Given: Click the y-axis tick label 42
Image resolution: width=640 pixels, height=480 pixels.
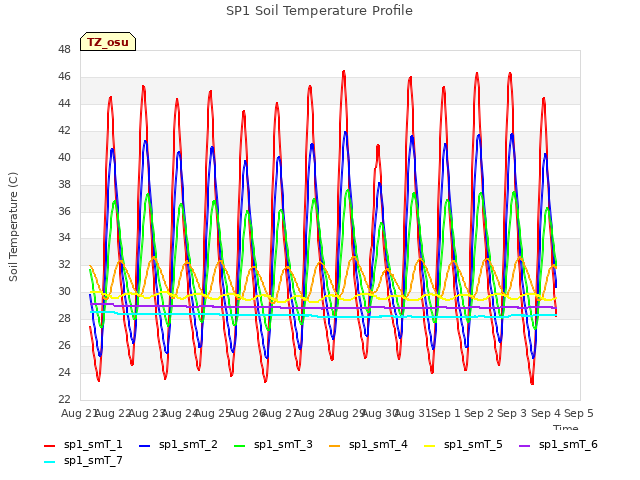Looking at the screenshot, I should (64, 130).
